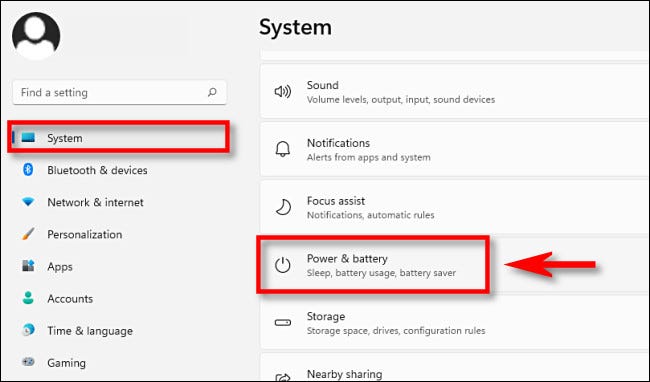The height and width of the screenshot is (382, 650).
Task: Click the Personalization paintbrush icon
Action: point(28,234)
